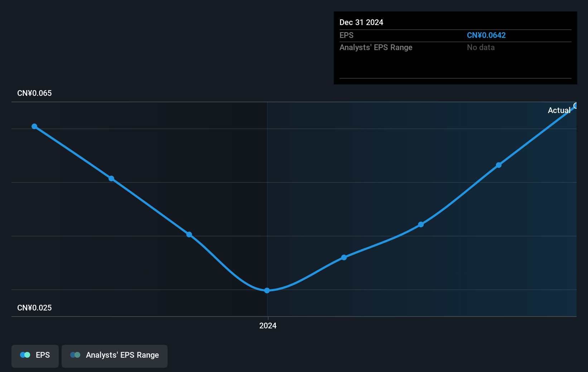
Task: Click the EPS label in the tooltip
Action: [346, 35]
